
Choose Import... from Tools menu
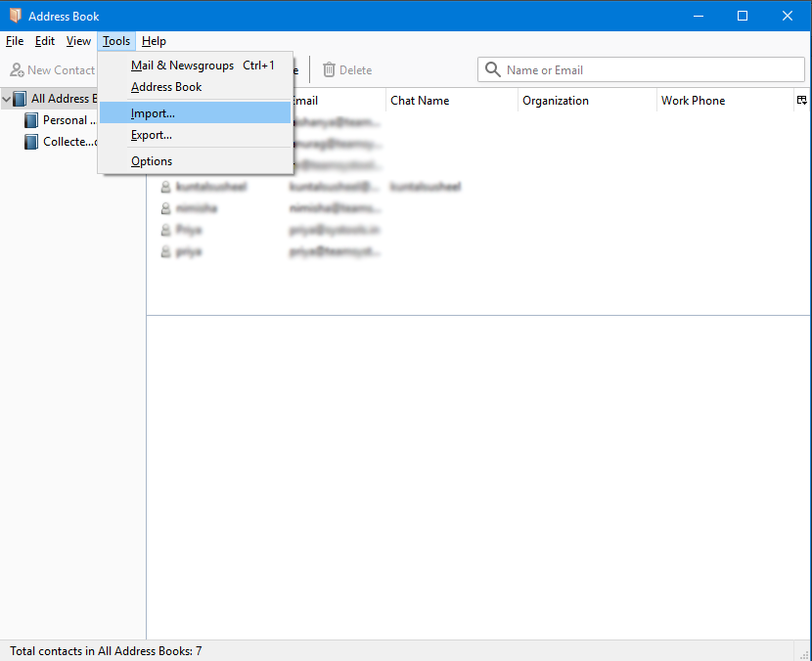196,112
